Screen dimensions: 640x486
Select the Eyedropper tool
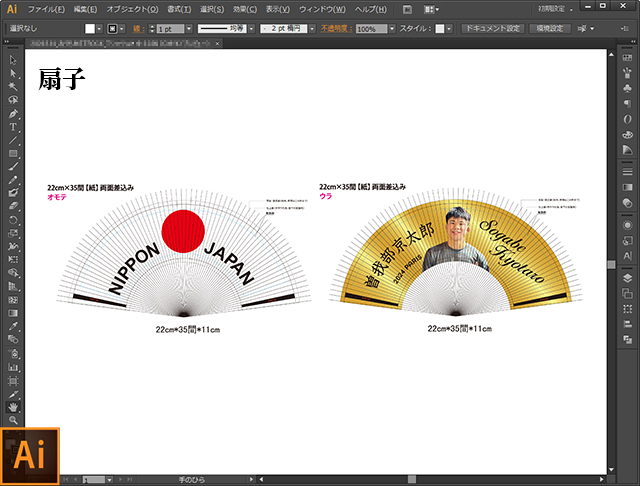tap(13, 326)
